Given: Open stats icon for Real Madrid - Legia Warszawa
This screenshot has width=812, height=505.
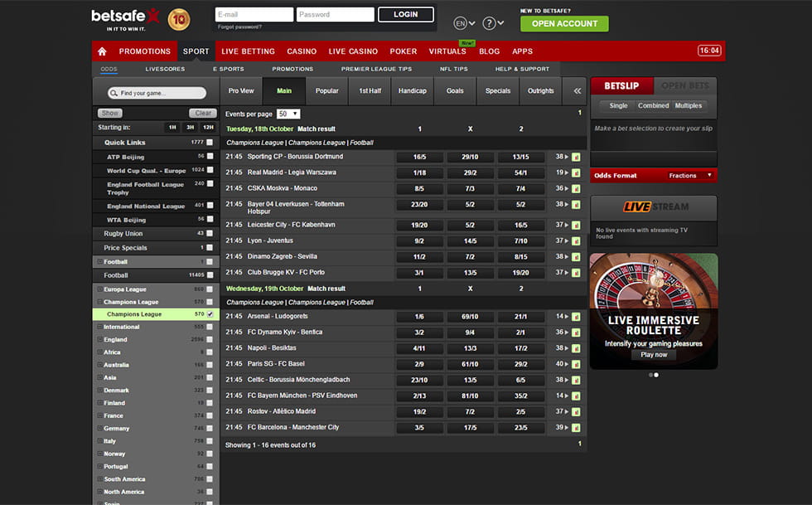Looking at the screenshot, I should coord(576,173).
